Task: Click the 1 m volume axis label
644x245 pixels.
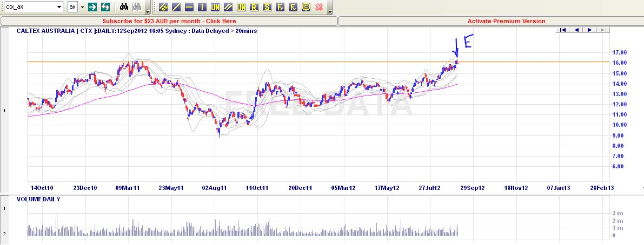Action: 618,228
